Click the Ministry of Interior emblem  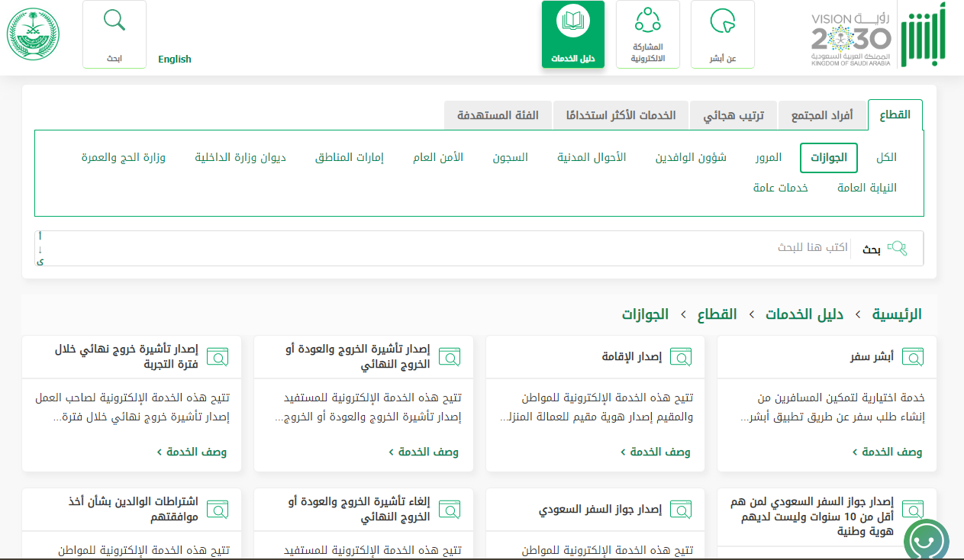click(x=33, y=34)
